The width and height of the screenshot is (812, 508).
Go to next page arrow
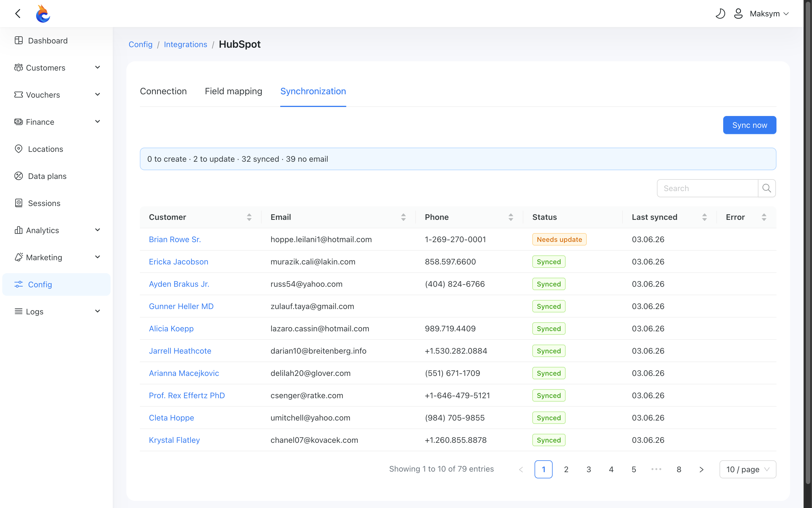tap(701, 469)
